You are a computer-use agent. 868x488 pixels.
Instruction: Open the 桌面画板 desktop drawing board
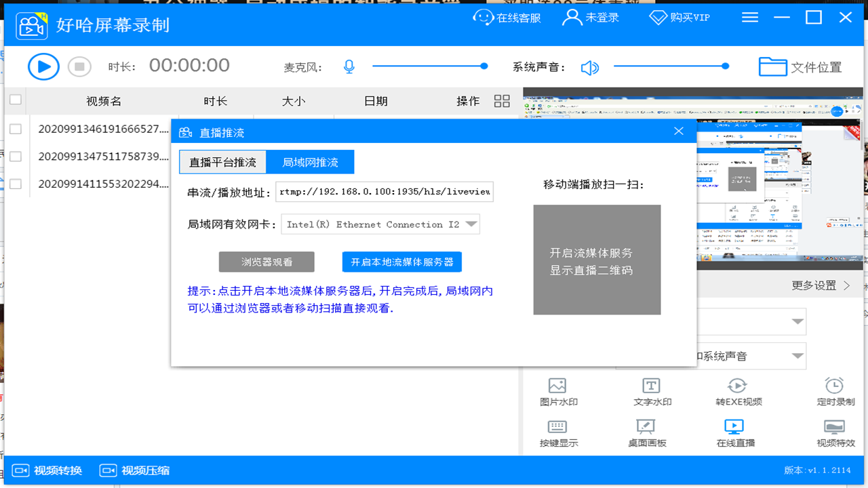[x=646, y=434]
